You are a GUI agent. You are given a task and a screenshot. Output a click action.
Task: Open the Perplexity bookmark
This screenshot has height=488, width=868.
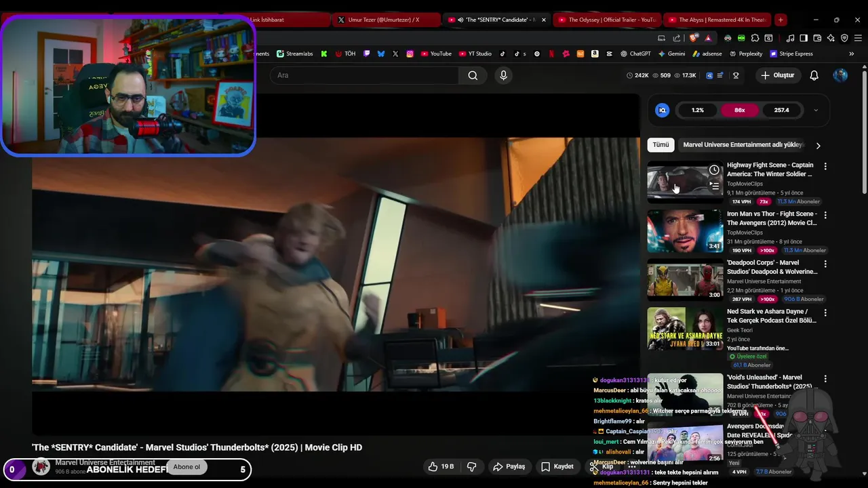[746, 54]
